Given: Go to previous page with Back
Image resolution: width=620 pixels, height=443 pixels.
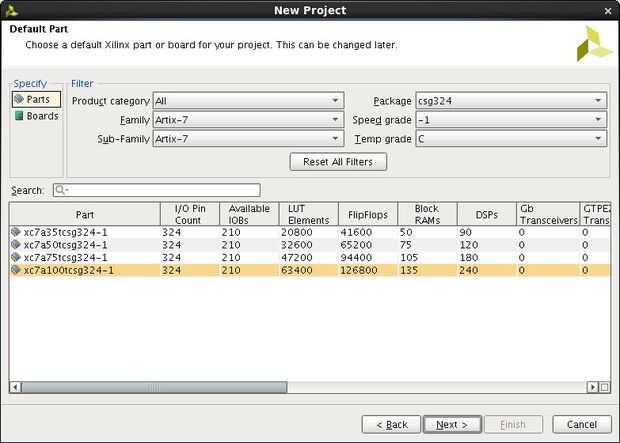Looking at the screenshot, I should click(x=391, y=424).
